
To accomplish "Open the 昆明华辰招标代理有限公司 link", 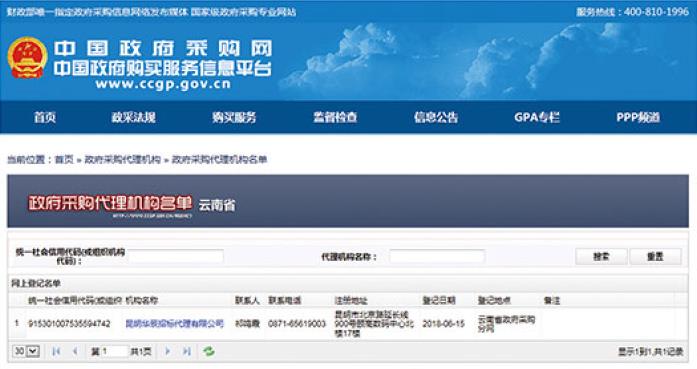I will (x=175, y=324).
